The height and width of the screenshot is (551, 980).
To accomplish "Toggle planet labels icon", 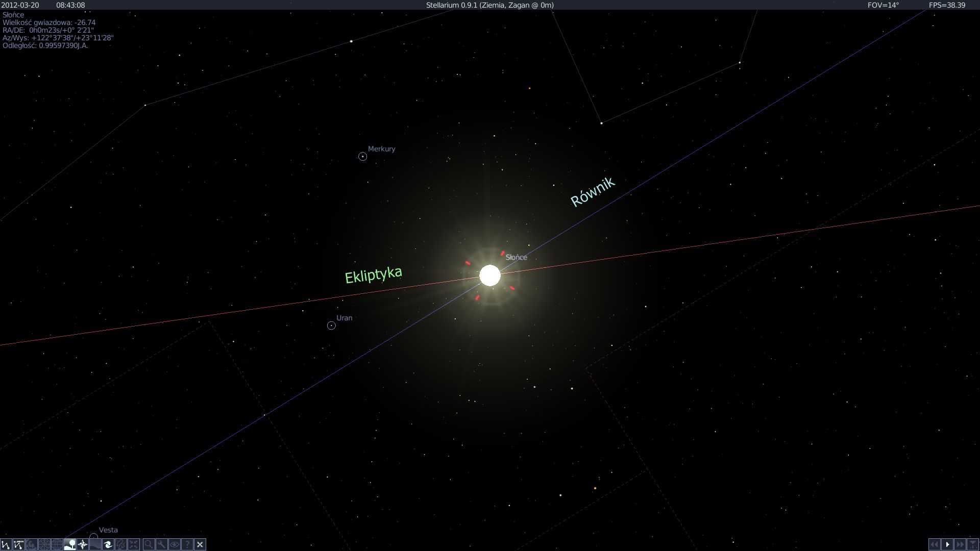I will [x=121, y=544].
